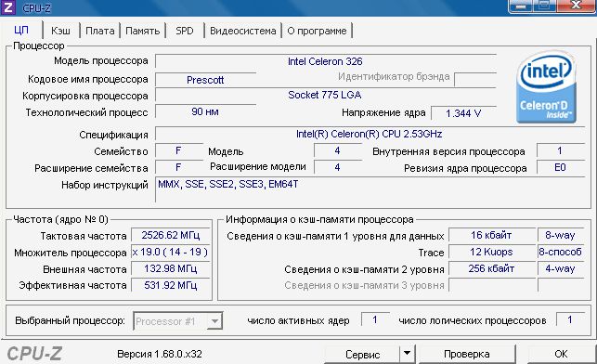Screen dimensions: 597x364
Task: Click the empty Идентификатор брэнда field
Action: pos(475,79)
